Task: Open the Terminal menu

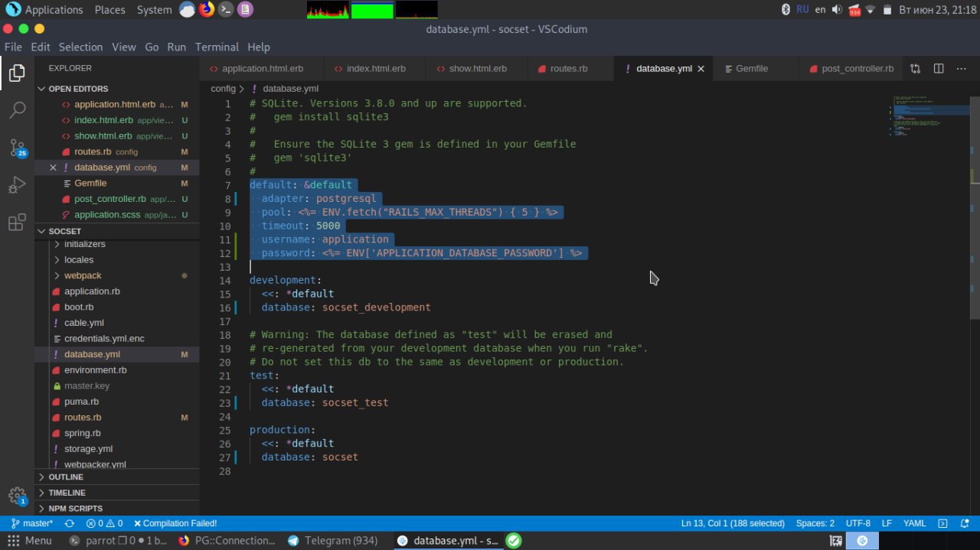Action: coord(217,47)
